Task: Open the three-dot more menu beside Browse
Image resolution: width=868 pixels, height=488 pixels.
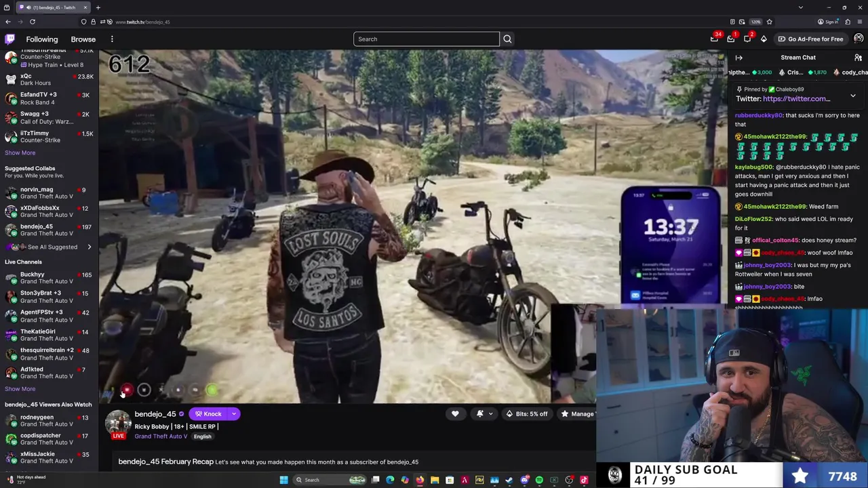Action: (x=112, y=39)
